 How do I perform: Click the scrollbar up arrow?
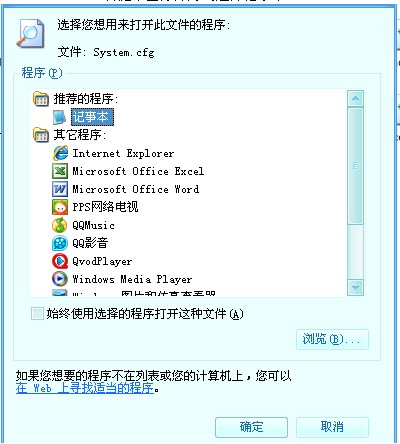pyautogui.click(x=355, y=98)
